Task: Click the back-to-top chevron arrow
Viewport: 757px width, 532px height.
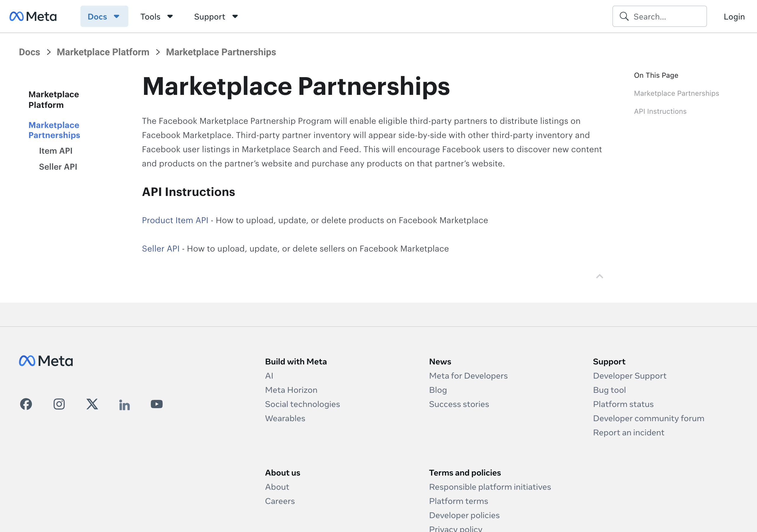Action: tap(600, 276)
